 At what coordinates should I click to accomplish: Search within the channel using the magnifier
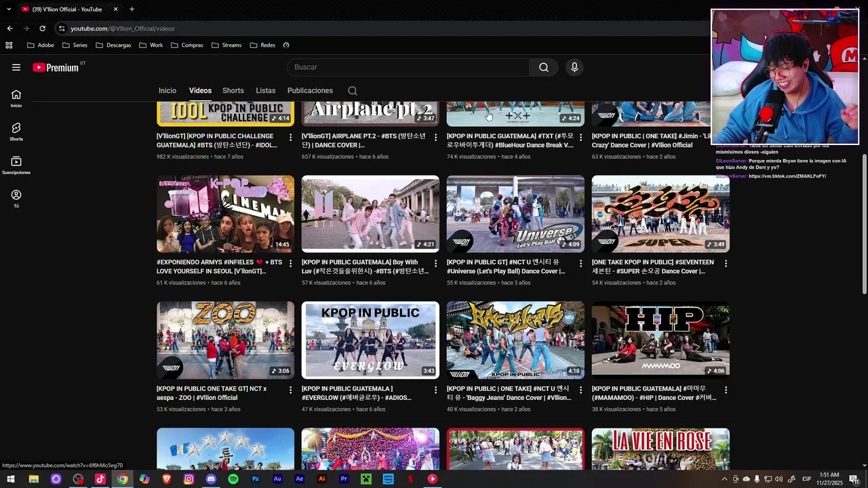click(x=353, y=91)
